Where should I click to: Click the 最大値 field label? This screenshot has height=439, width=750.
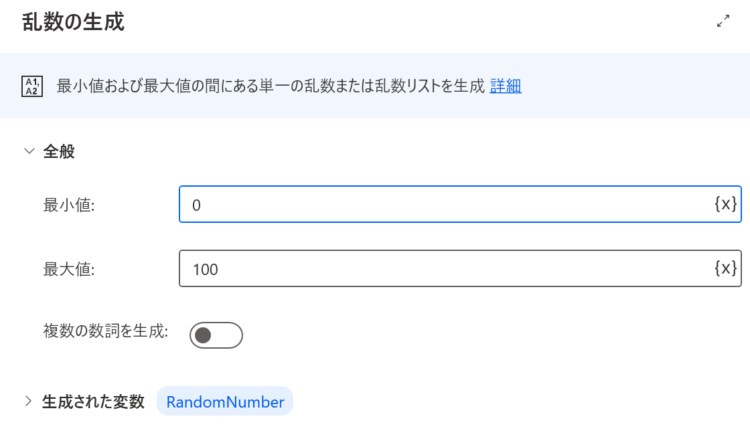[69, 269]
